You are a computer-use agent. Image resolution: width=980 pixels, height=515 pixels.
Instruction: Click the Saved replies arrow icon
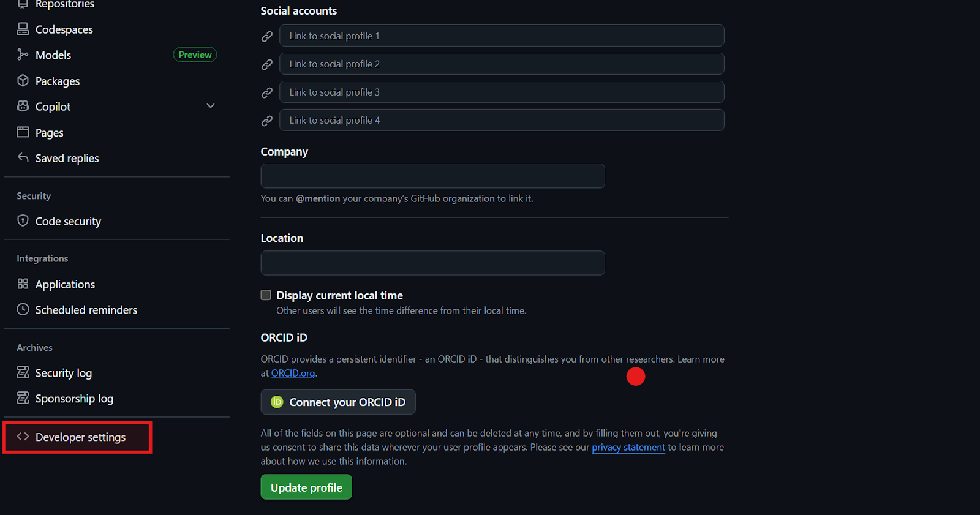(23, 158)
